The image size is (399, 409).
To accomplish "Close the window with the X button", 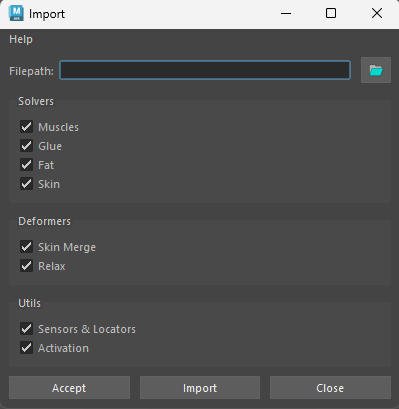I will tap(377, 14).
